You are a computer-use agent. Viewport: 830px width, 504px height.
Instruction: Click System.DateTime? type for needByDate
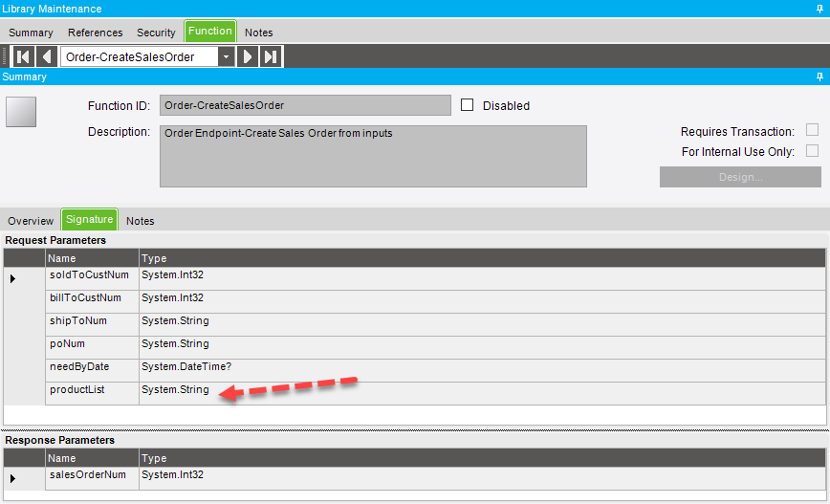pyautogui.click(x=482, y=370)
